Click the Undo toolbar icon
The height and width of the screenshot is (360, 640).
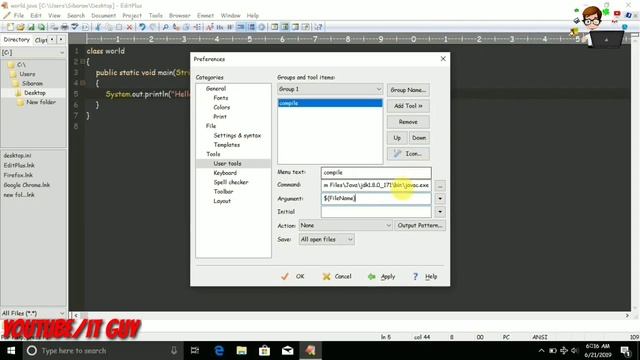point(142,27)
